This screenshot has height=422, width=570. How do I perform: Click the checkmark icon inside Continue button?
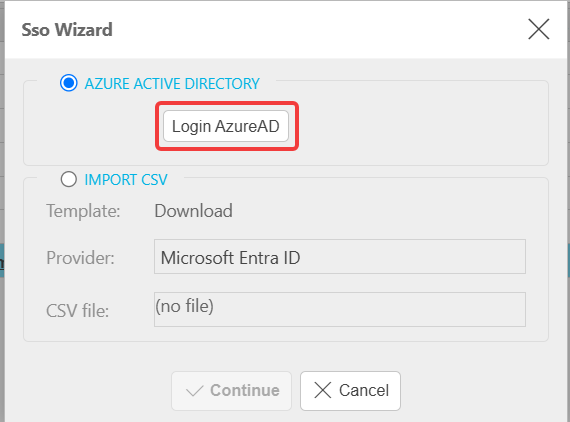[194, 391]
